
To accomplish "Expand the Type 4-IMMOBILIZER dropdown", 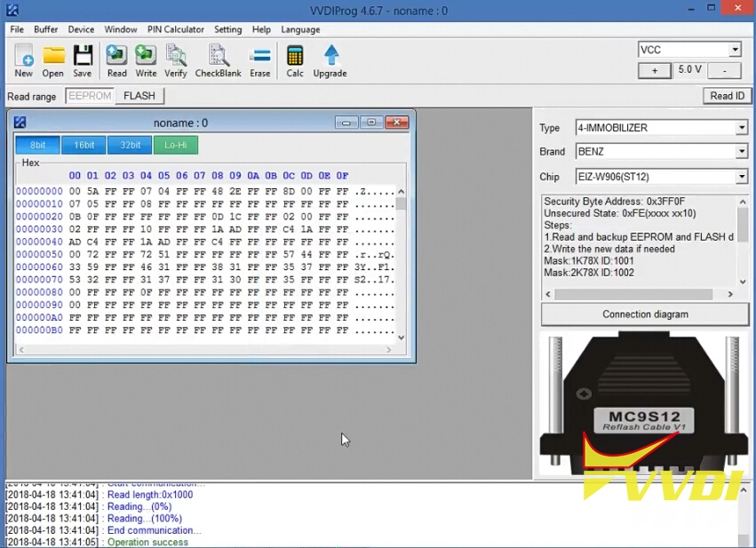I will tap(742, 128).
